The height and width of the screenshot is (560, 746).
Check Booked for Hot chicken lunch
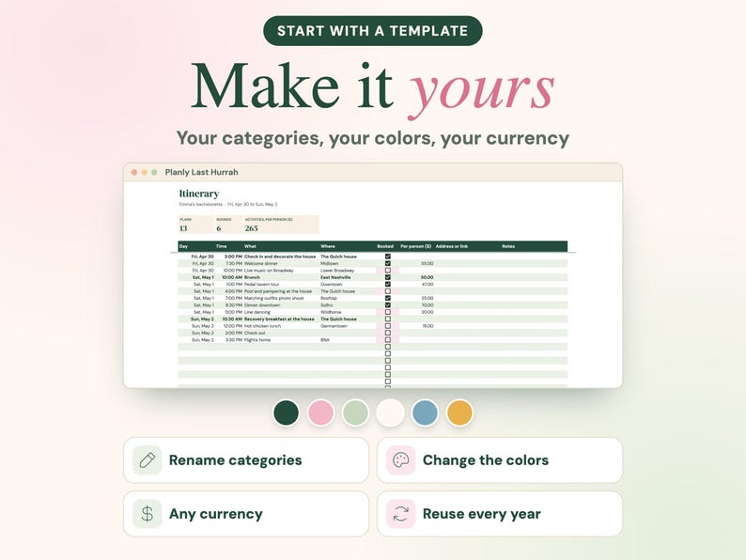coord(388,326)
